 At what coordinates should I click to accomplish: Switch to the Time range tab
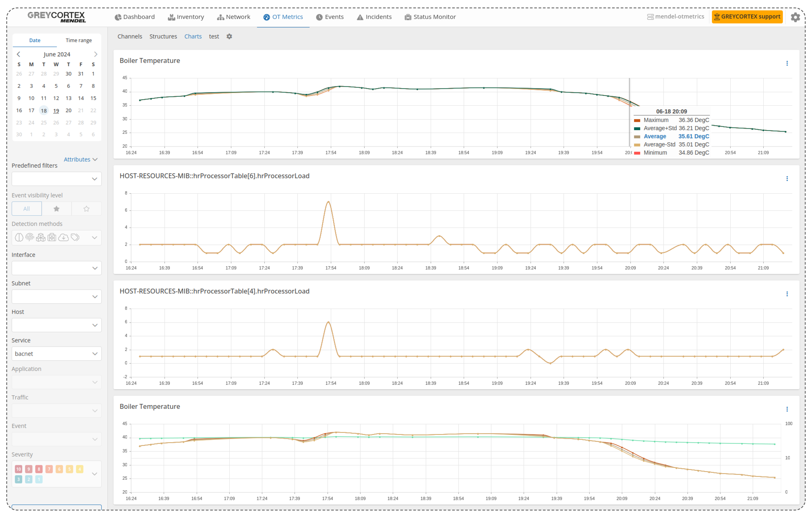click(x=79, y=40)
